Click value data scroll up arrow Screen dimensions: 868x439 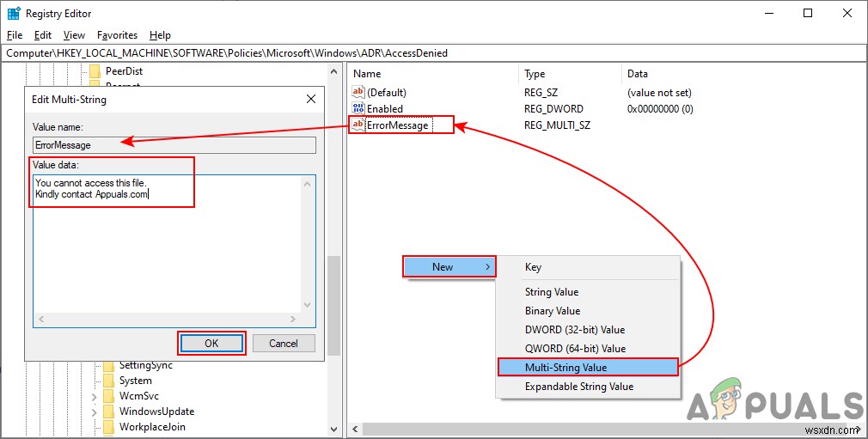click(x=307, y=184)
